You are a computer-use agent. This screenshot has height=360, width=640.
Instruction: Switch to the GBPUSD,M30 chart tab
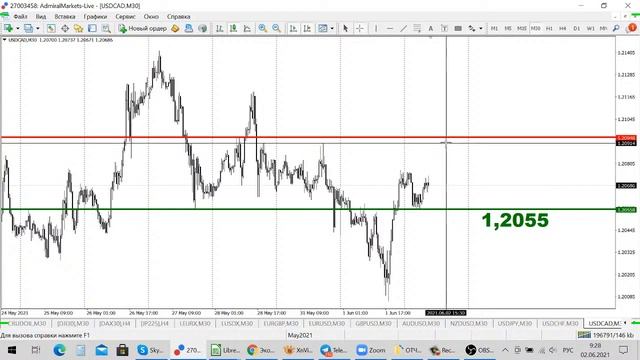[x=373, y=323]
